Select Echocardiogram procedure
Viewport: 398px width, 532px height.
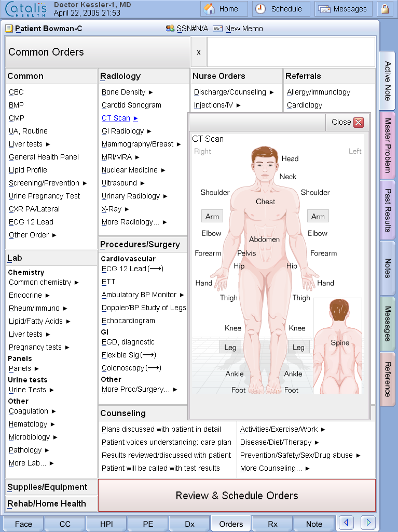[x=128, y=321]
